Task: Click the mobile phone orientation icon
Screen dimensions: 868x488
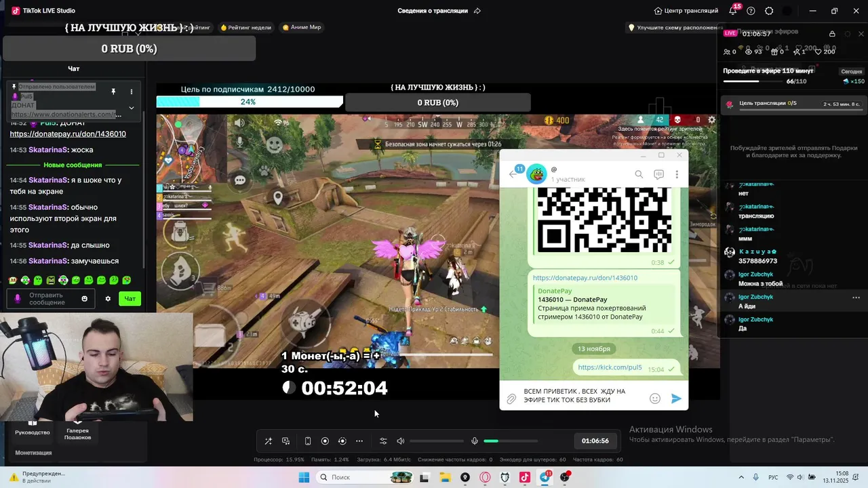Action: [307, 441]
